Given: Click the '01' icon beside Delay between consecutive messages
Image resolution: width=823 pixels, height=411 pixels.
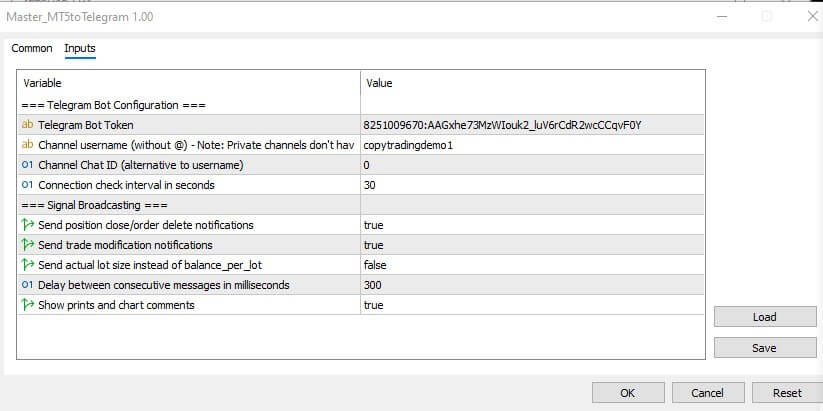Looking at the screenshot, I should pyautogui.click(x=27, y=285).
